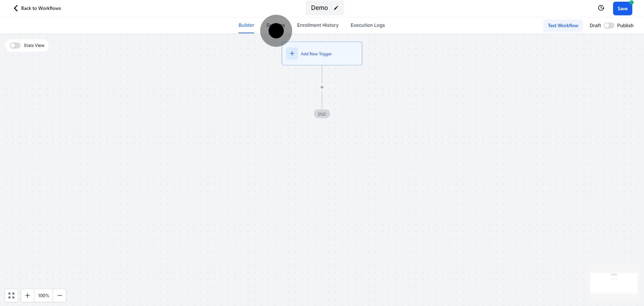Viewport: 644px width, 306px height.
Task: Open the Execution Logs tab
Action: 368,25
